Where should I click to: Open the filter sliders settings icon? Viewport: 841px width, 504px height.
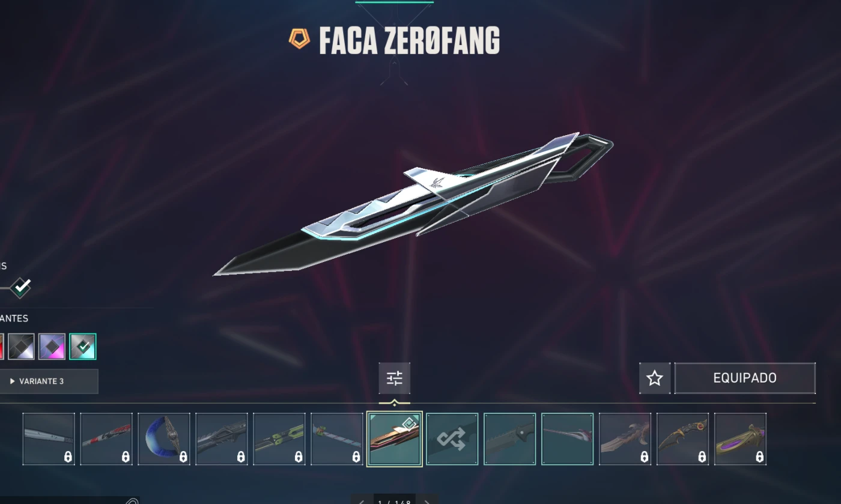pos(395,378)
